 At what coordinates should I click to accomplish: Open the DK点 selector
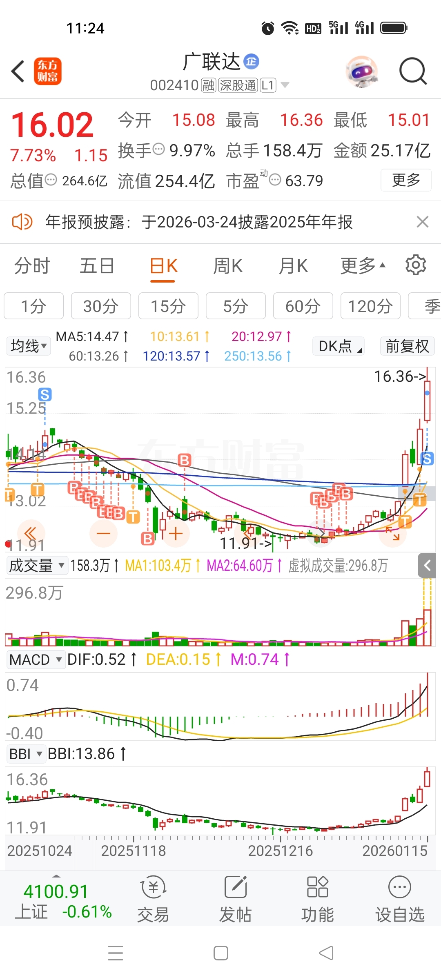pyautogui.click(x=339, y=346)
